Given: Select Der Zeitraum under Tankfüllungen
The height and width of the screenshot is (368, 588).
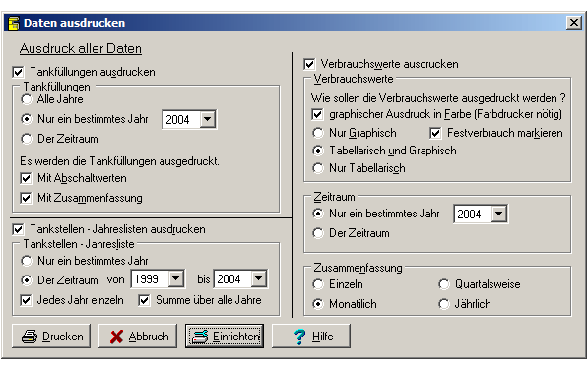Looking at the screenshot, I should [27, 139].
